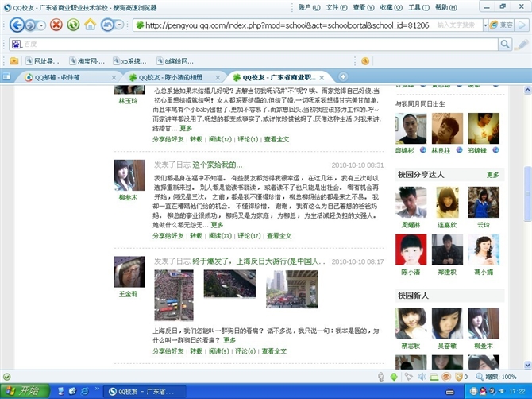The image size is (532, 399).
Task: Refresh the page with green reload icon
Action: (73, 25)
